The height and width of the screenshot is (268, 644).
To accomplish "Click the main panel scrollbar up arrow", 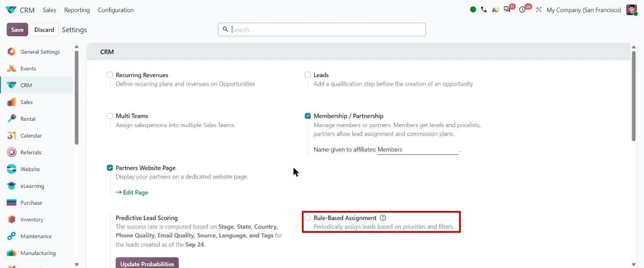I will point(634,47).
